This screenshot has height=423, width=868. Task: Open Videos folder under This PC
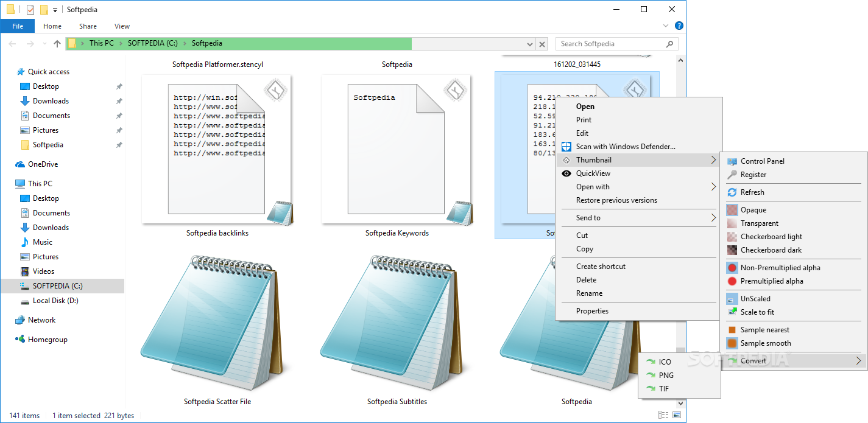[43, 271]
